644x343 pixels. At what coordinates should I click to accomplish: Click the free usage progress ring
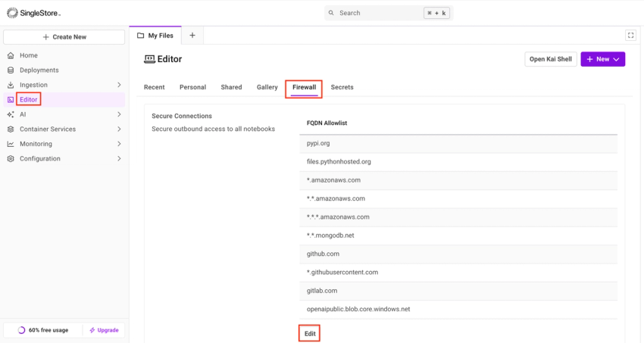pos(21,330)
